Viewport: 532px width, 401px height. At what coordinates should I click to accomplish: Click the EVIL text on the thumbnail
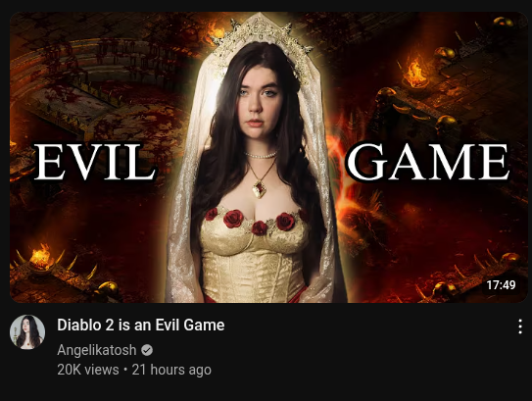(x=95, y=162)
